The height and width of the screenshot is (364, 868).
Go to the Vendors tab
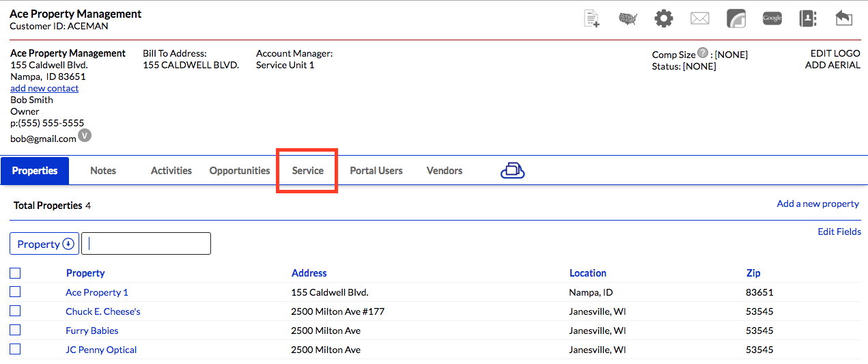point(445,171)
